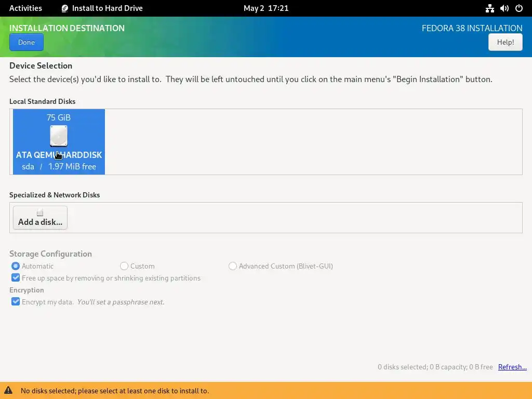Open the Install to Hard Drive app menu
The height and width of the screenshot is (399, 532).
(102, 8)
